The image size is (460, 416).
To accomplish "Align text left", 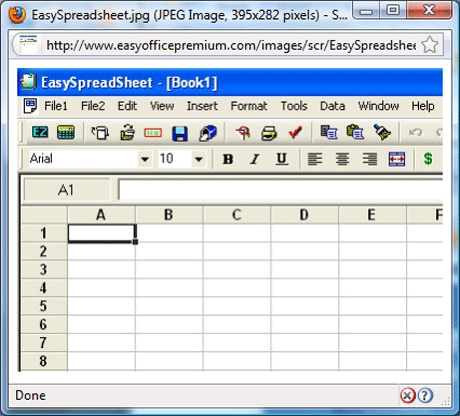I will 315,159.
